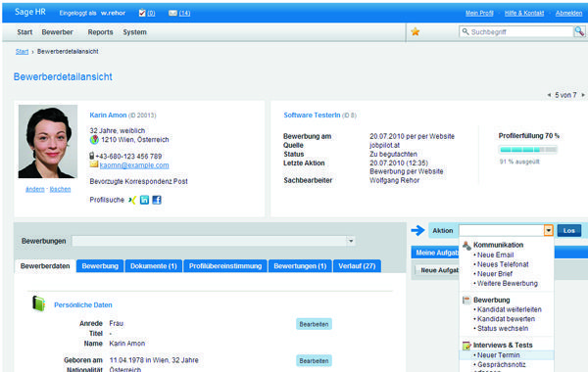Click the search magnifier button
This screenshot has height=372, width=588.
click(579, 32)
